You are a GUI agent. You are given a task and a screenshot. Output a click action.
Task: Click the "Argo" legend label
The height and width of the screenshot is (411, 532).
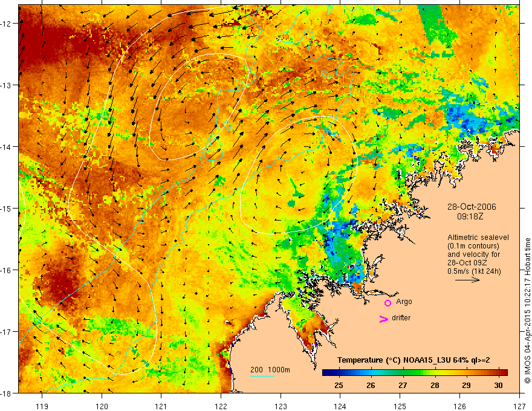pyautogui.click(x=404, y=302)
